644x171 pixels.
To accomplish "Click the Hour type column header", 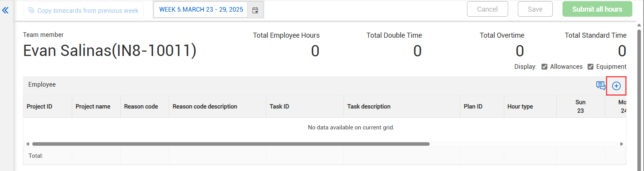I will click(x=520, y=106).
